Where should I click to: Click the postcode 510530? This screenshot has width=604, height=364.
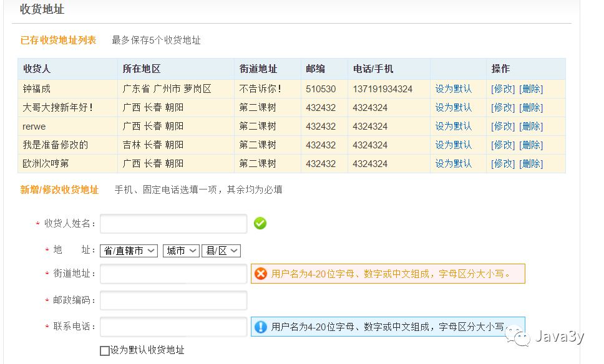(x=321, y=89)
